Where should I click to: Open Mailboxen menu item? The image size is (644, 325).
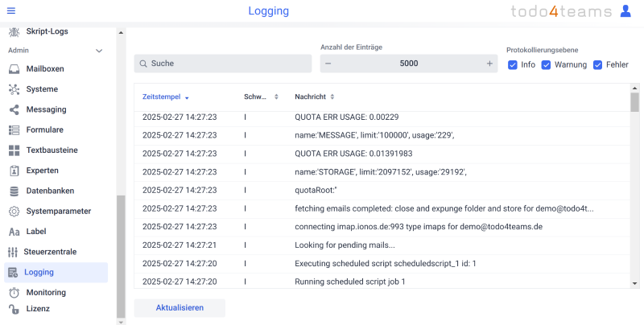[45, 69]
